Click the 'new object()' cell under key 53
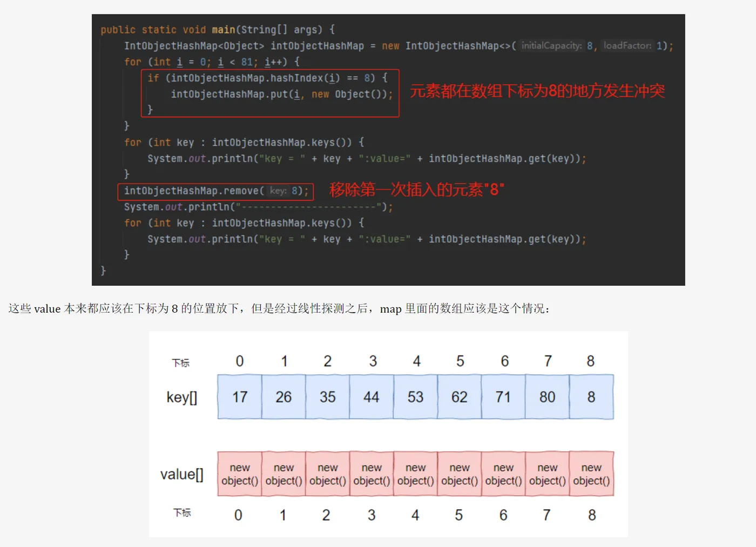The width and height of the screenshot is (756, 547). [416, 474]
